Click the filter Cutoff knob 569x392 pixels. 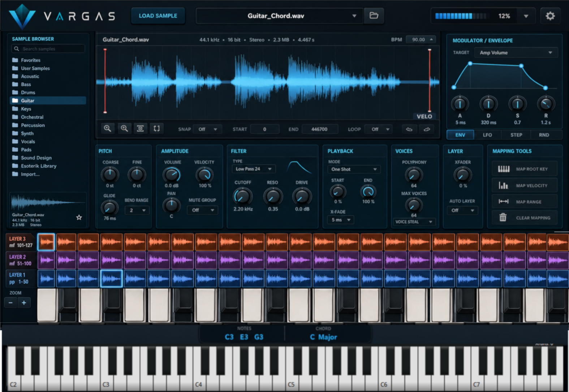coord(242,196)
